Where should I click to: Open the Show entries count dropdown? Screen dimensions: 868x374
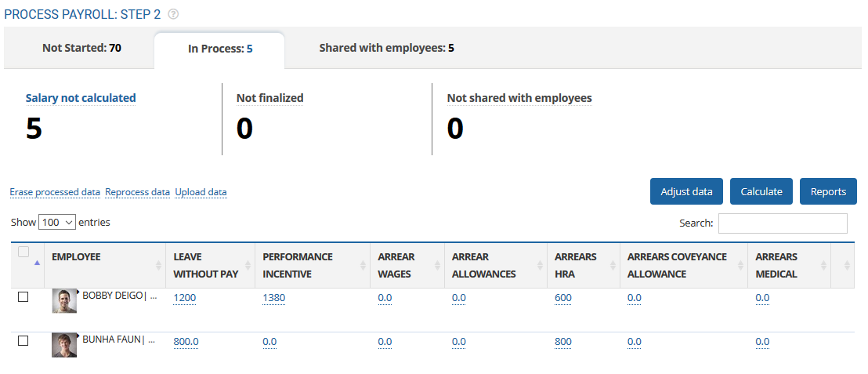pyautogui.click(x=57, y=223)
